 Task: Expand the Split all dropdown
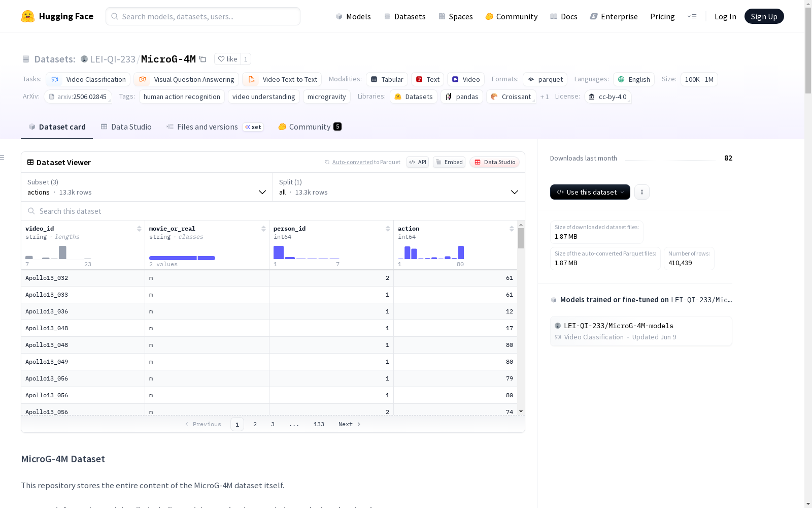tap(399, 187)
